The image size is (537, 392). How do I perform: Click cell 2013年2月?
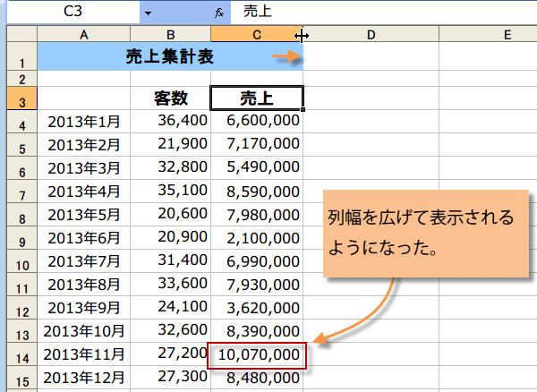(x=84, y=145)
